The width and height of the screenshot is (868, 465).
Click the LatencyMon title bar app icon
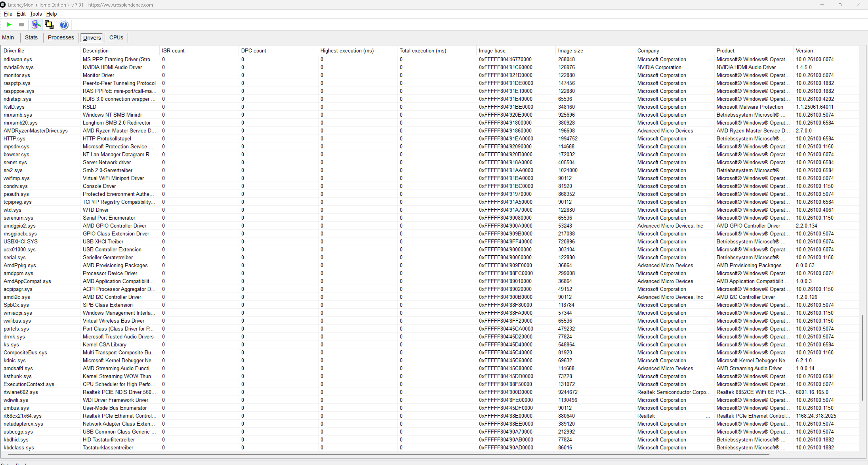[x=3, y=5]
